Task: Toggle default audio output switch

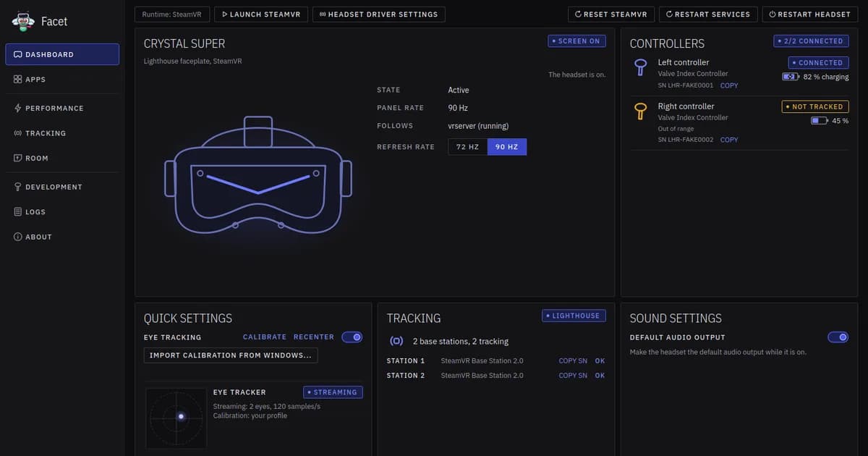Action: [838, 337]
